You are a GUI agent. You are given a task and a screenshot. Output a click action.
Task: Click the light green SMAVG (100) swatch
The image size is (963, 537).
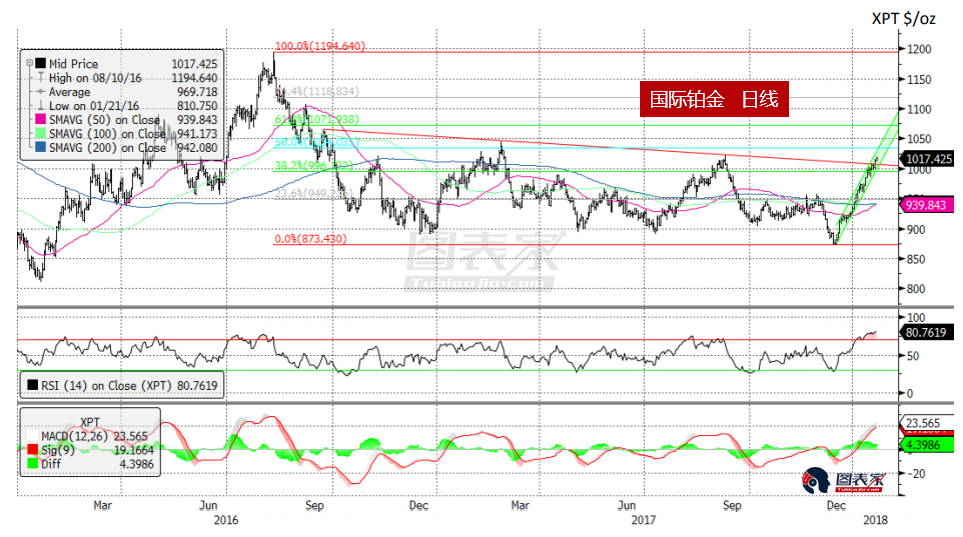point(41,134)
